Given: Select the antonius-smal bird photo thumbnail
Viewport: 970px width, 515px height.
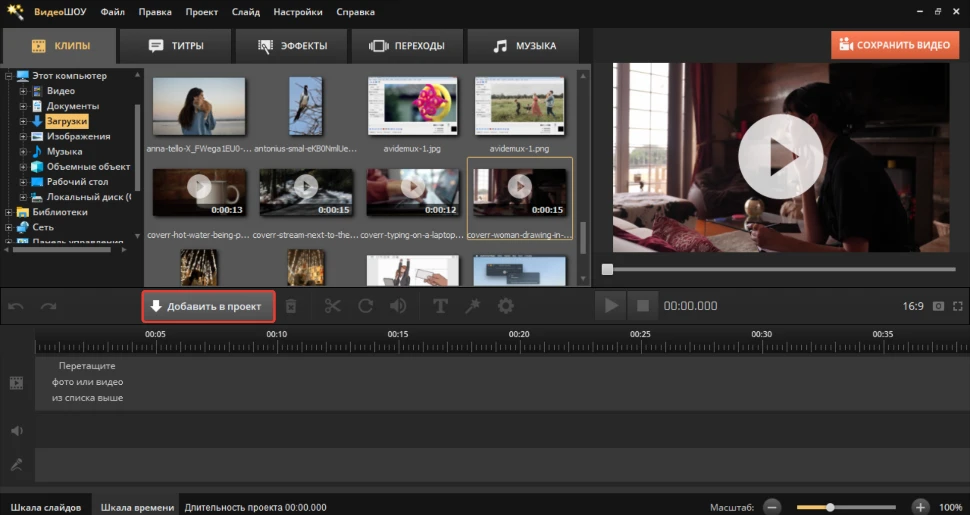Looking at the screenshot, I should pyautogui.click(x=306, y=106).
